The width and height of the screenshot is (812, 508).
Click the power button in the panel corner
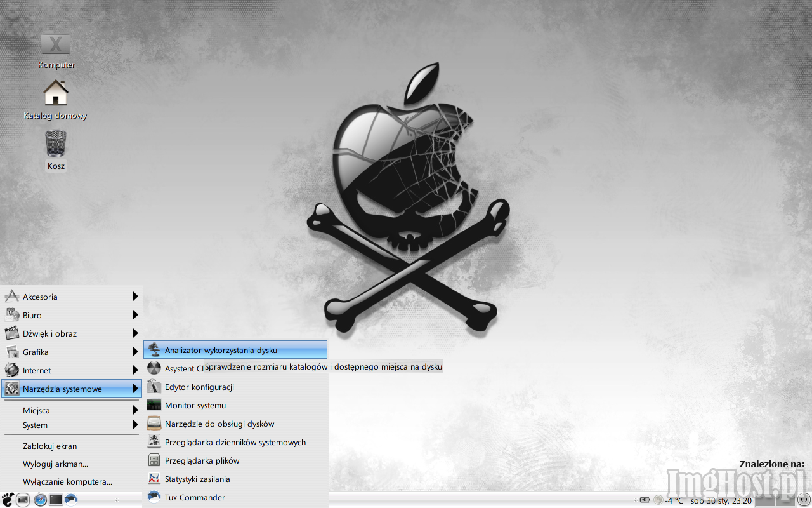click(x=804, y=500)
